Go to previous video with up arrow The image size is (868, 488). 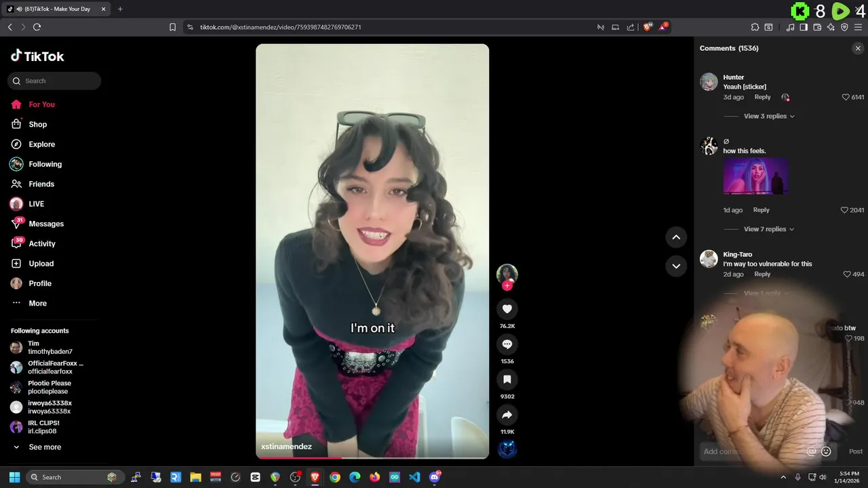[676, 237]
